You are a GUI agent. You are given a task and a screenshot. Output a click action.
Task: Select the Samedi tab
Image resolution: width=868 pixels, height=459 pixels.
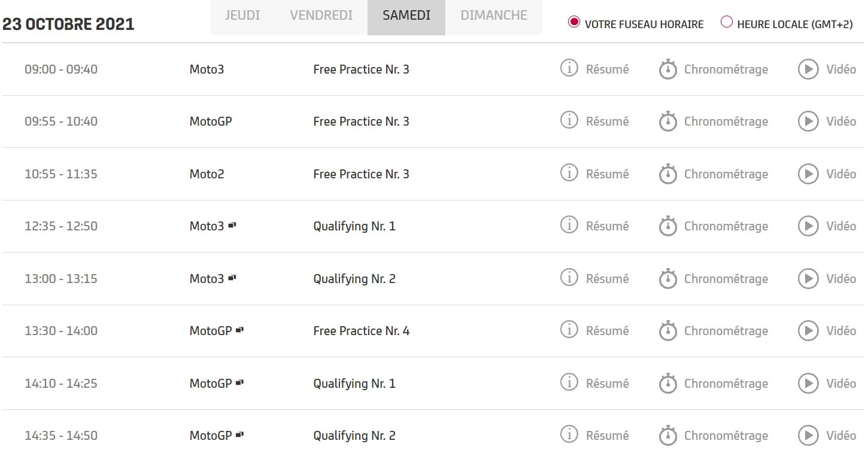point(406,16)
